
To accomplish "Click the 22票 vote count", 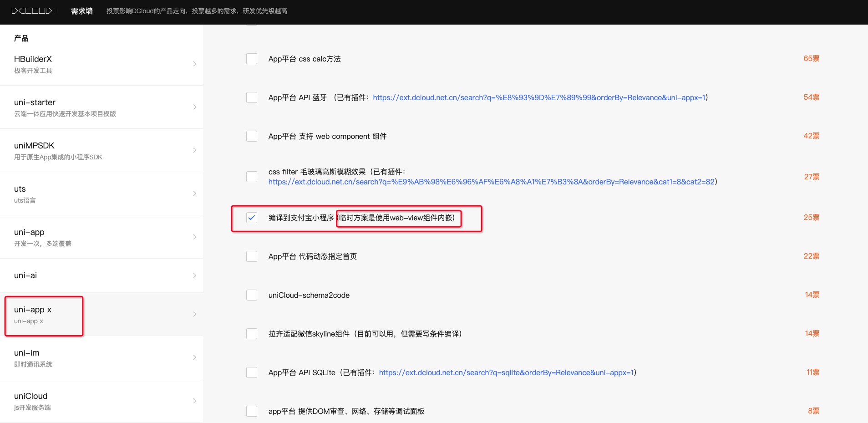I will (x=812, y=256).
